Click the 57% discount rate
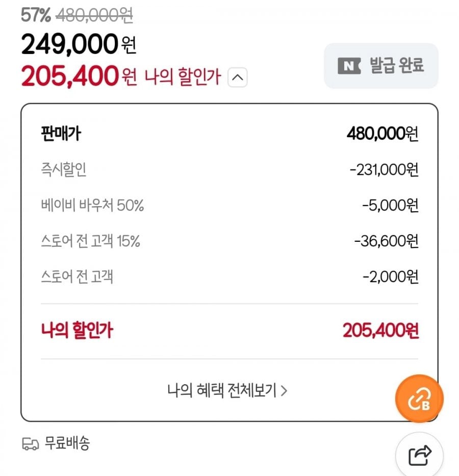459x476 pixels. pos(36,16)
